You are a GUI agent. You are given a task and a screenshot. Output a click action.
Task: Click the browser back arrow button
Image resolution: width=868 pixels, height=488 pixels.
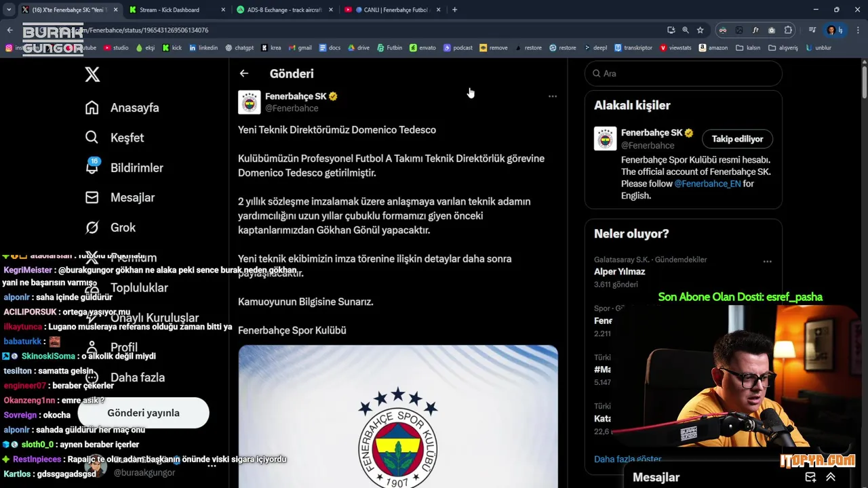9,30
